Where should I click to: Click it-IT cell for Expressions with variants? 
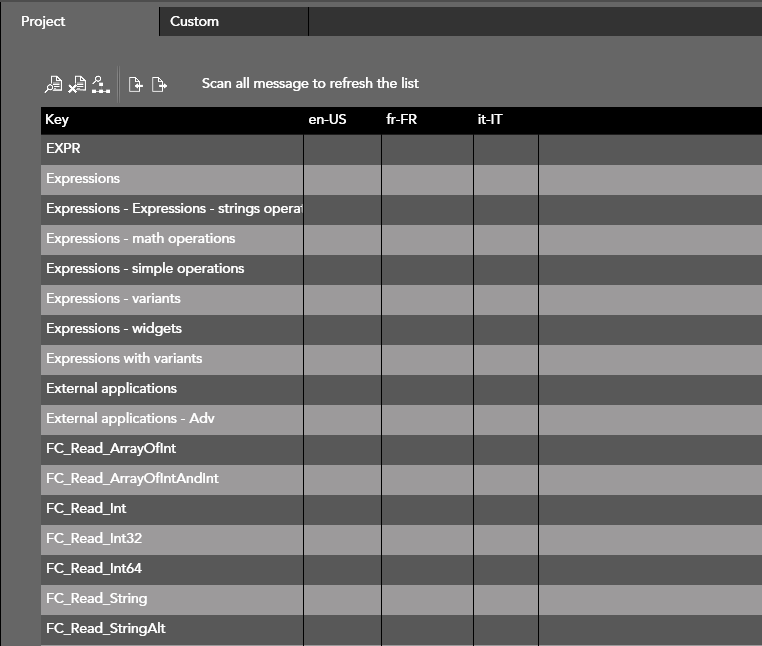coord(505,359)
